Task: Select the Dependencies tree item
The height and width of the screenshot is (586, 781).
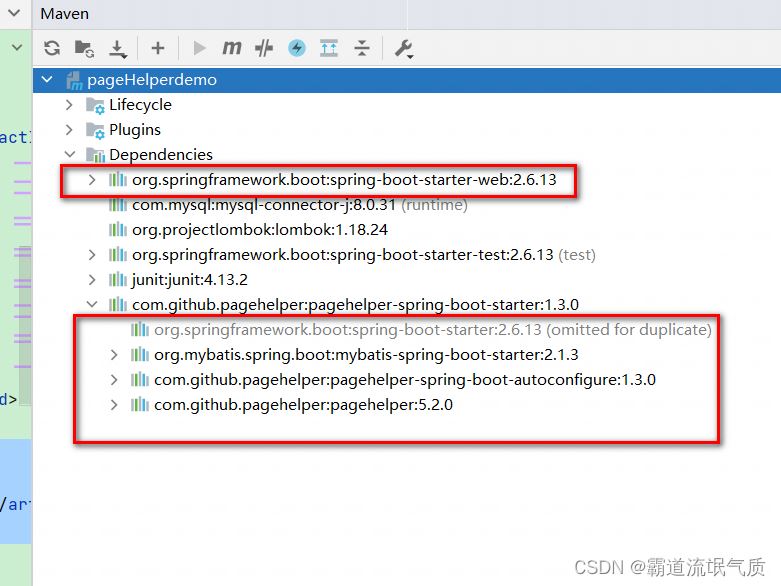Action: click(x=406, y=154)
